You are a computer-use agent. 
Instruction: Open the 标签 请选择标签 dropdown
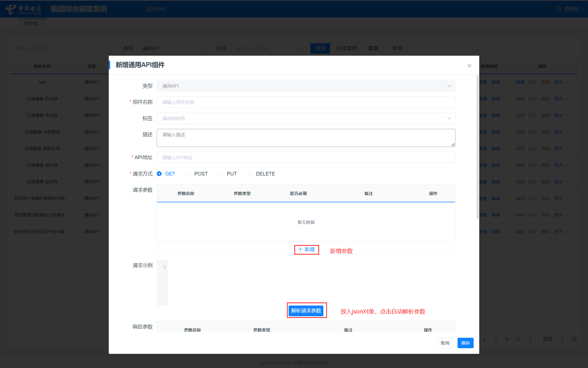(306, 118)
